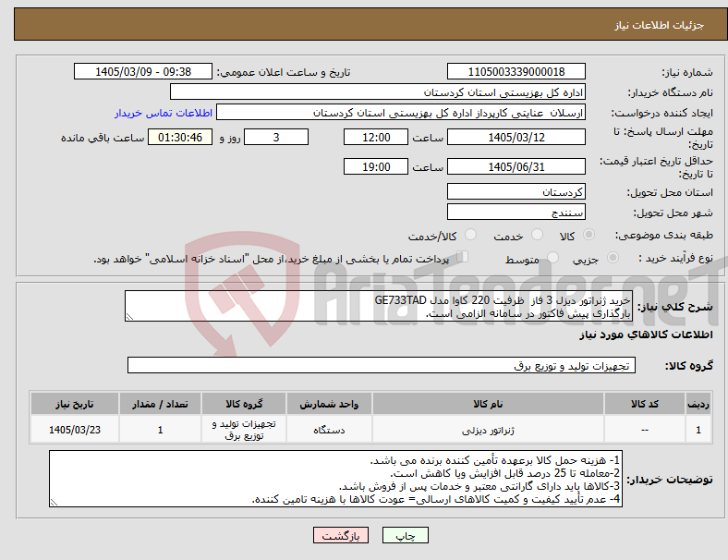Toggle the اسناد خزانه اسلامی payment checkbox
The height and width of the screenshot is (560, 728).
462,256
